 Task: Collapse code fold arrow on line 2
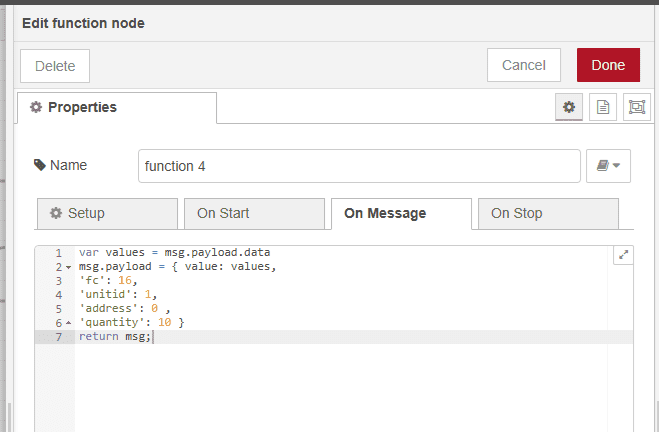point(69,267)
